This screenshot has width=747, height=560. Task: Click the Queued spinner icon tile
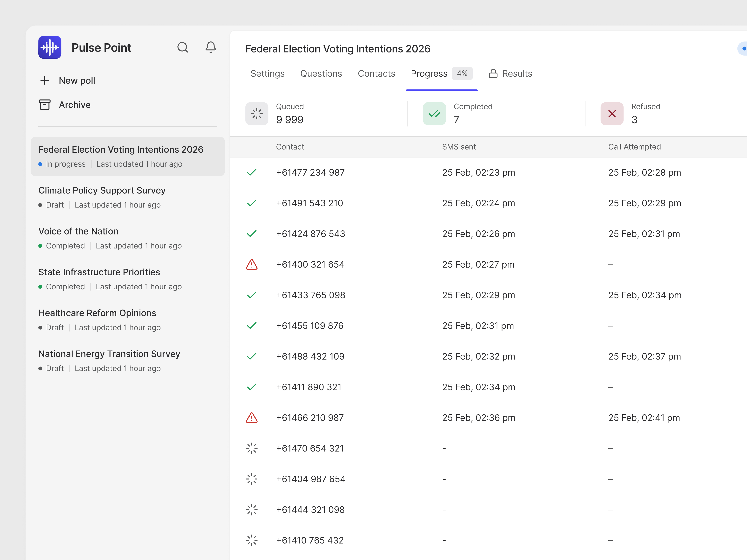[x=257, y=114]
